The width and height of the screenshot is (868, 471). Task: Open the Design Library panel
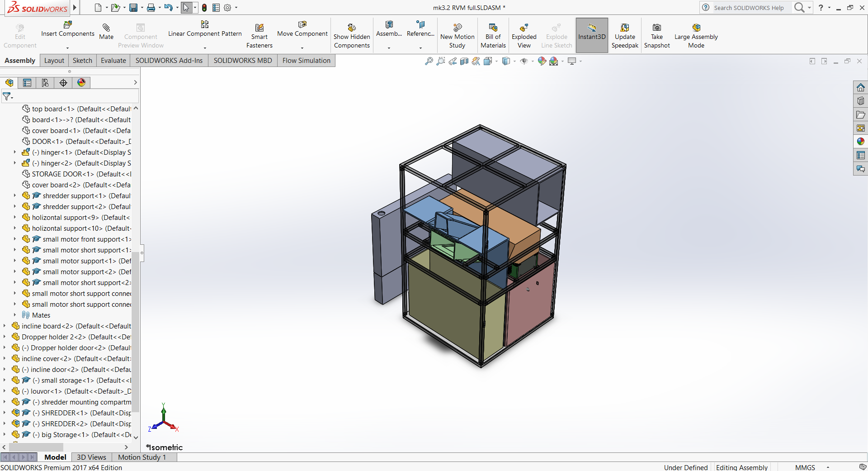click(860, 100)
